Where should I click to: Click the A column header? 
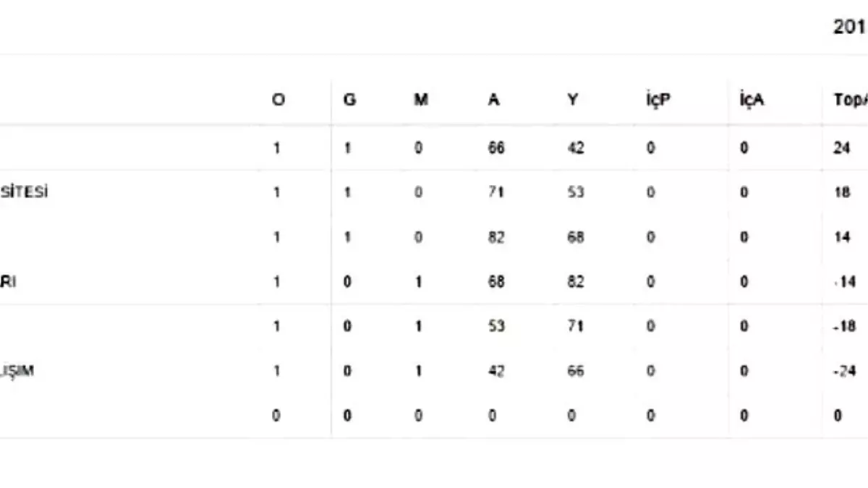pyautogui.click(x=494, y=101)
